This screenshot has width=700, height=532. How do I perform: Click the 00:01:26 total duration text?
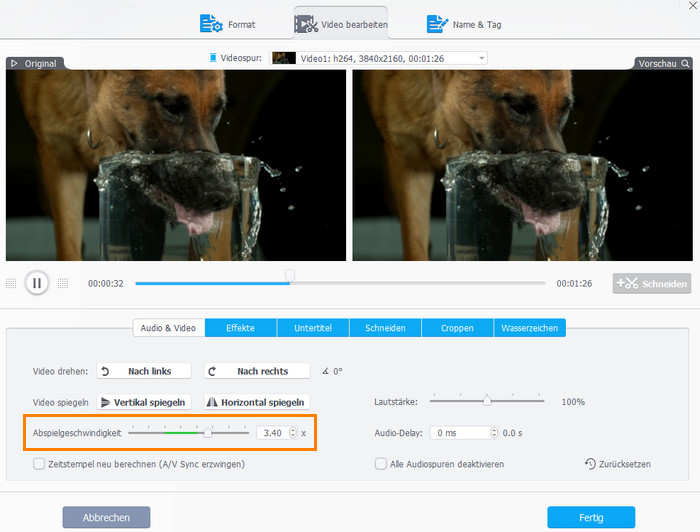point(574,283)
